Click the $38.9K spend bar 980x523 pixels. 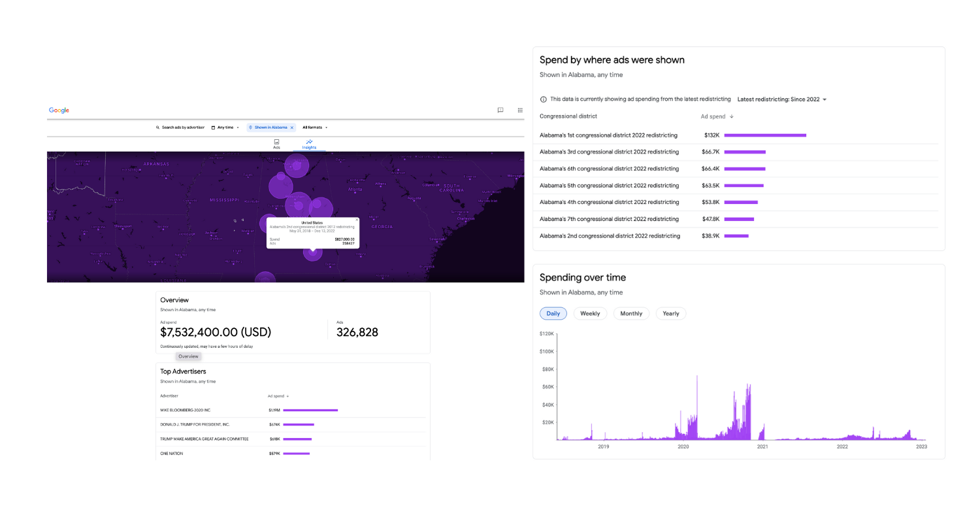[736, 236]
